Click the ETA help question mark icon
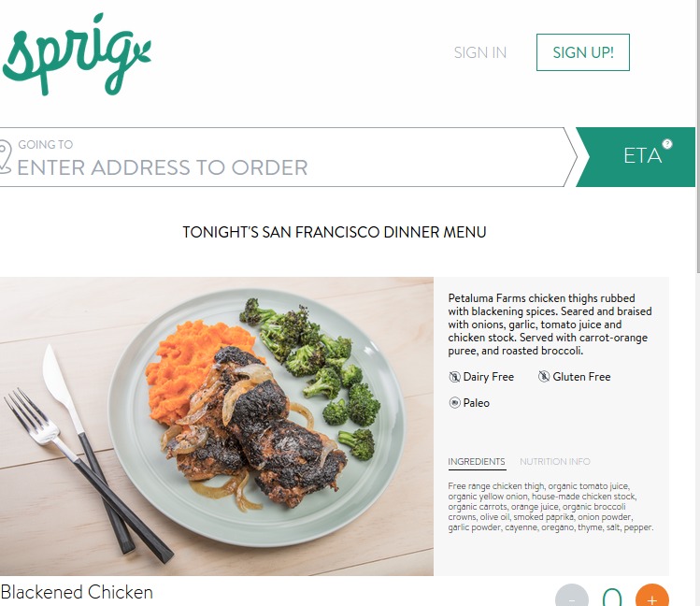700x606 pixels. pos(667,144)
